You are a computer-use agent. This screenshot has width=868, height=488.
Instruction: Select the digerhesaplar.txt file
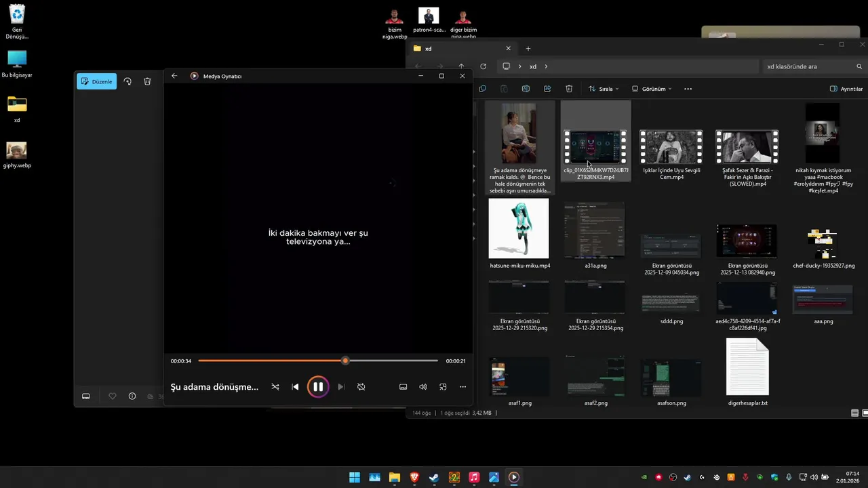(x=747, y=371)
